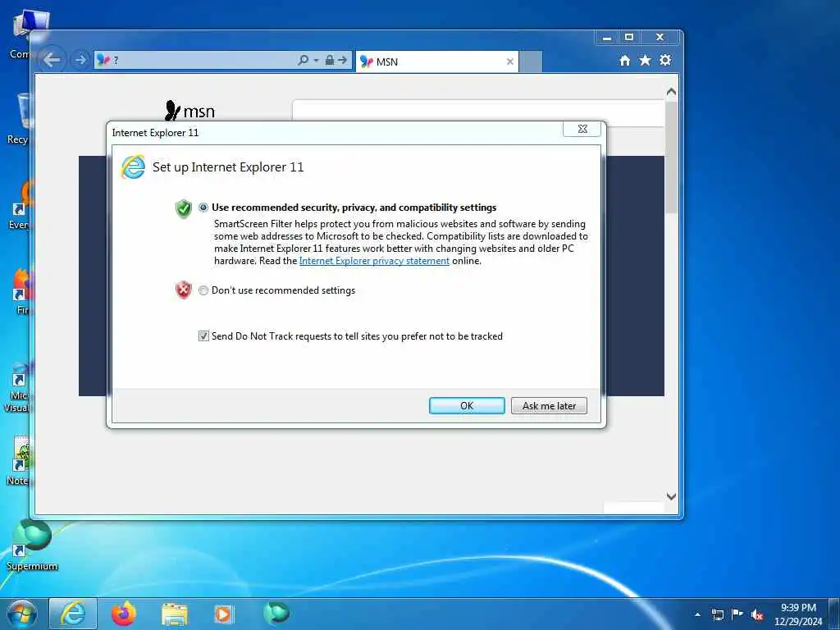
Task: Open Windows Media Player from taskbar
Action: click(223, 614)
